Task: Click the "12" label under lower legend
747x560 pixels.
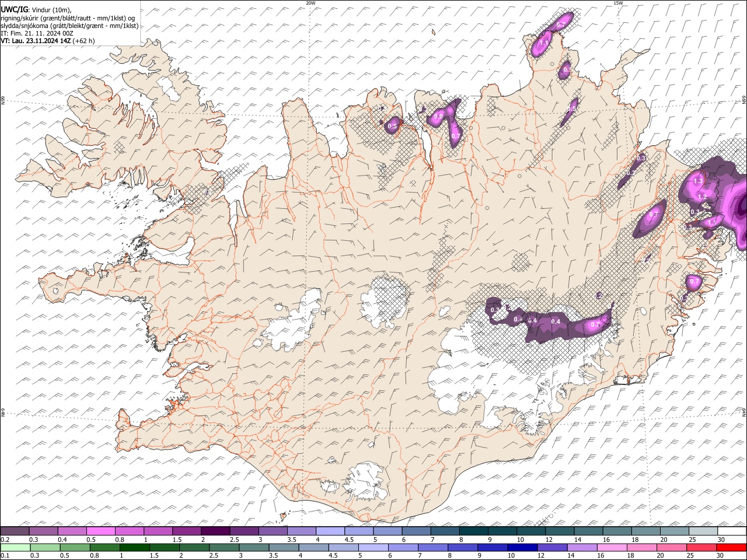Action: click(541, 555)
